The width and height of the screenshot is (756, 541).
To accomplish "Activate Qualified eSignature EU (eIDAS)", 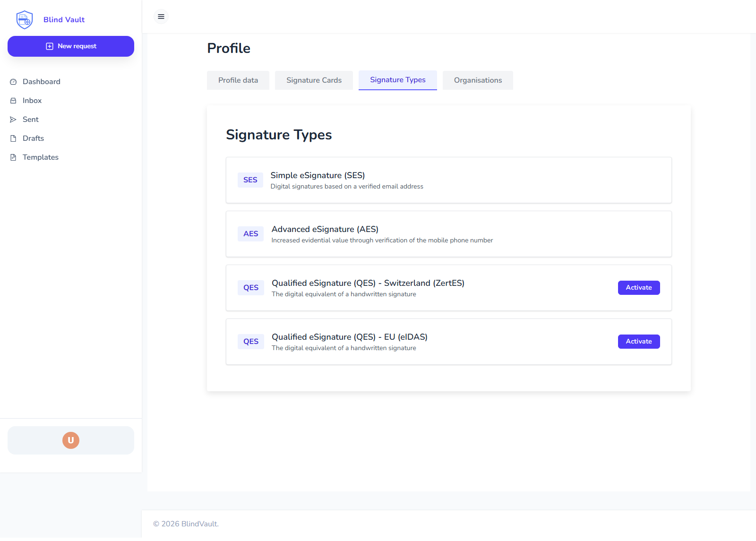I will 638,341.
